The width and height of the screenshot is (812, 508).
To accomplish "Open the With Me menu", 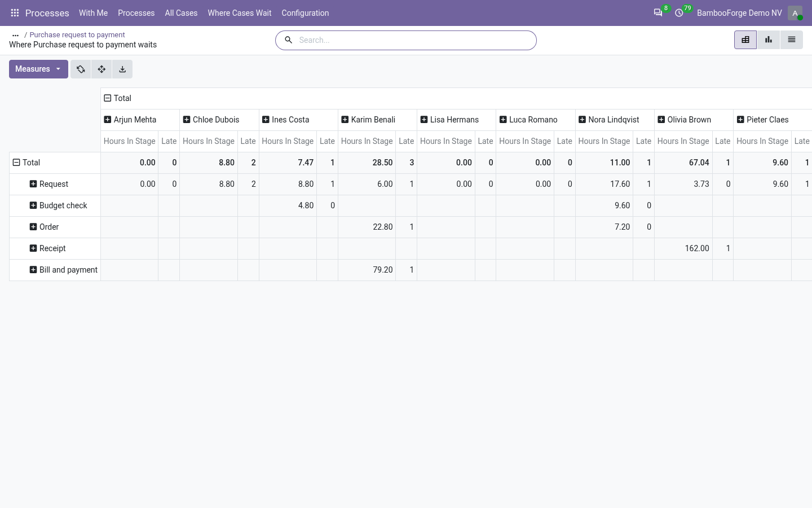I will pyautogui.click(x=93, y=13).
